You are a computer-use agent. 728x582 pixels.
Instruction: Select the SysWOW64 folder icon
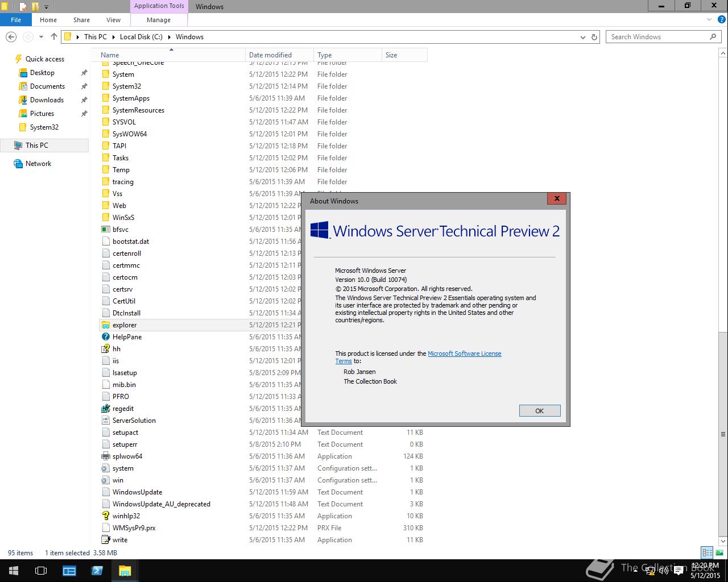105,134
